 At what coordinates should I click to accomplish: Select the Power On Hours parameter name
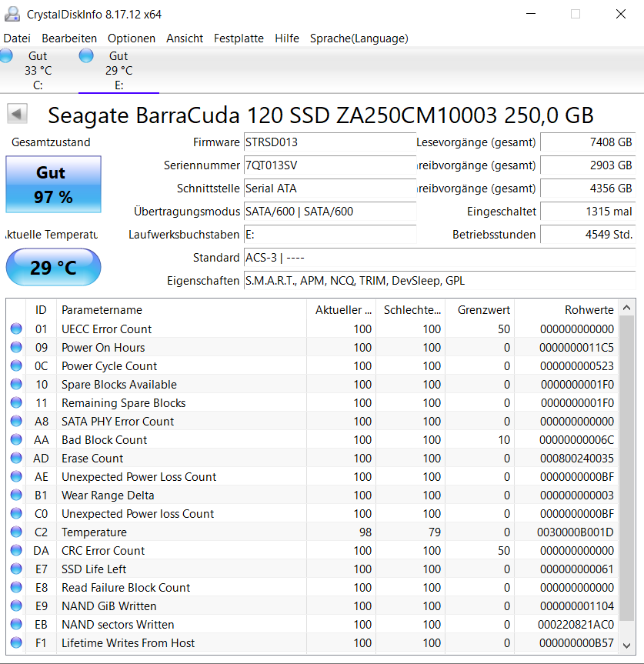click(x=103, y=348)
